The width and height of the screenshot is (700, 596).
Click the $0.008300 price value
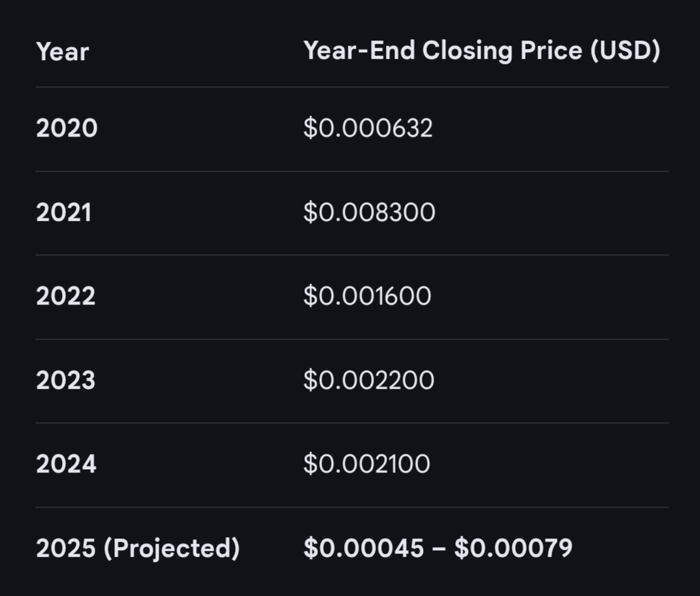(369, 212)
